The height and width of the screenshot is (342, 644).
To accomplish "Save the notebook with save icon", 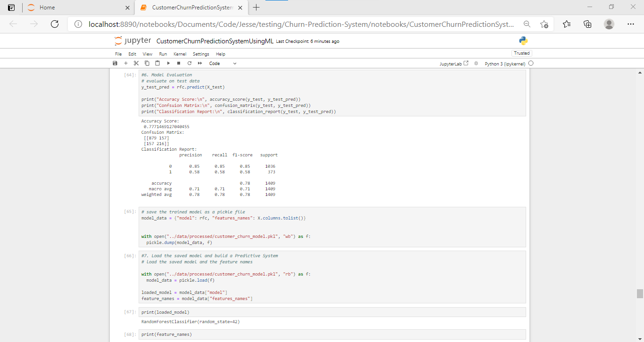I will (115, 63).
